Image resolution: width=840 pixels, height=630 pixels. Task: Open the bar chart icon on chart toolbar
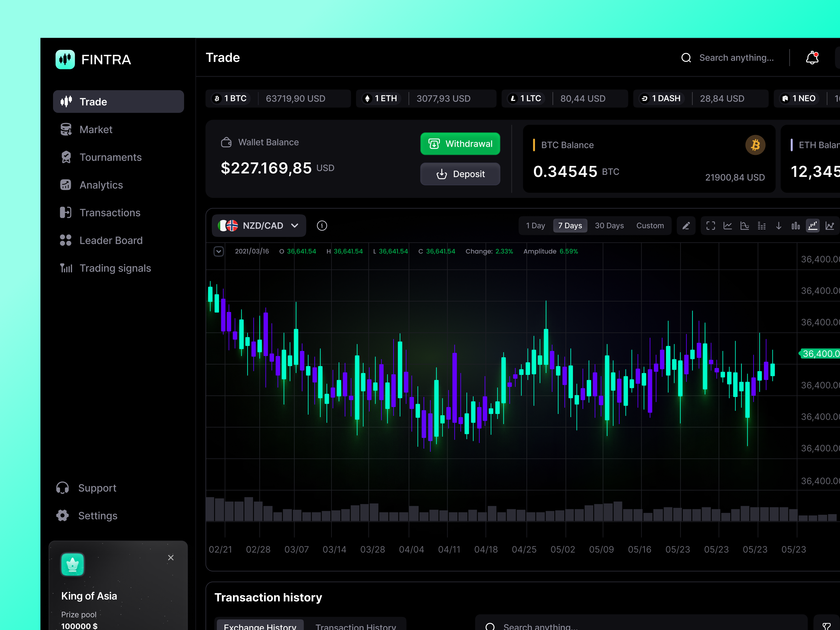(796, 225)
